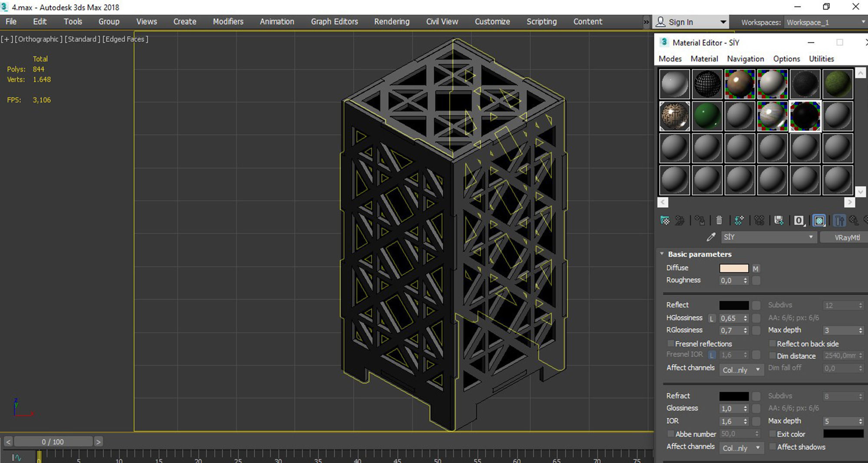Click the trackbar curve editor icon
The width and height of the screenshot is (868, 463).
16,457
